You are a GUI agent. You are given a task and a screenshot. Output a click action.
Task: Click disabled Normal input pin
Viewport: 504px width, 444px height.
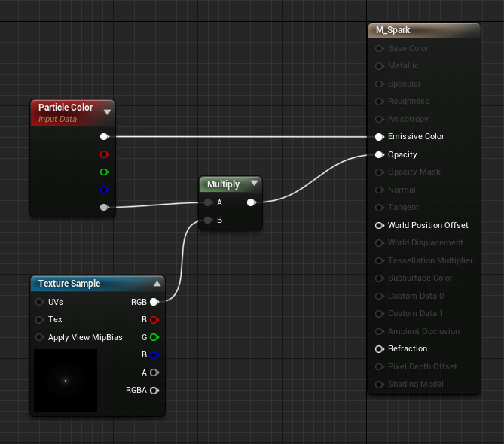380,190
